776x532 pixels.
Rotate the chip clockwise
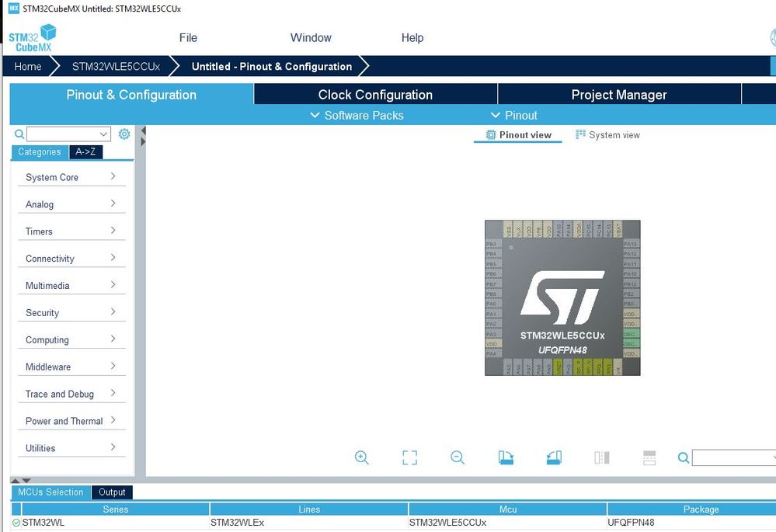point(506,457)
